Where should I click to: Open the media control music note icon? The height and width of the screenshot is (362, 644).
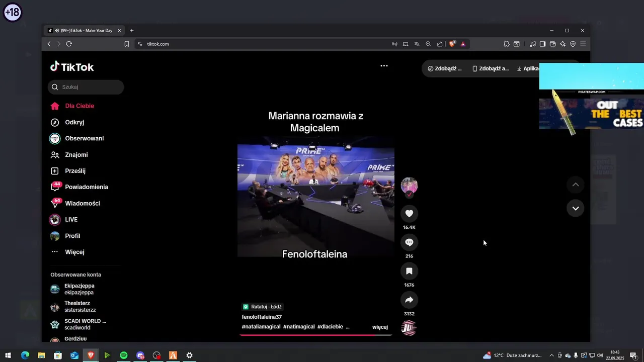click(533, 44)
